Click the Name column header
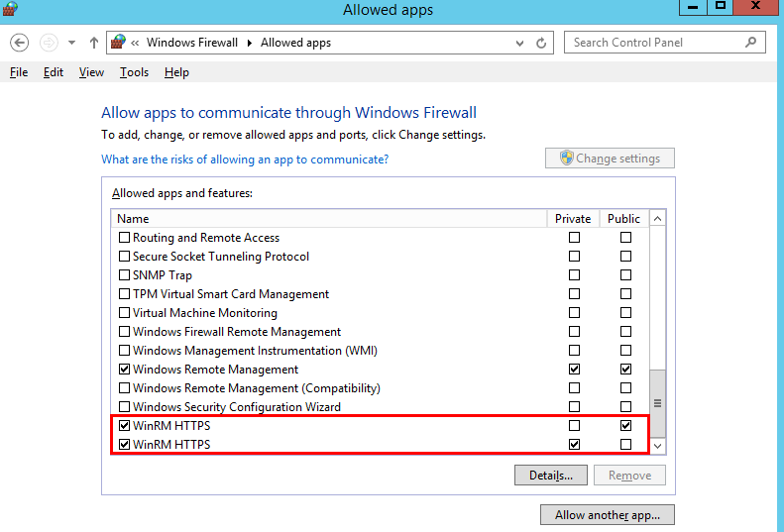 tap(329, 219)
